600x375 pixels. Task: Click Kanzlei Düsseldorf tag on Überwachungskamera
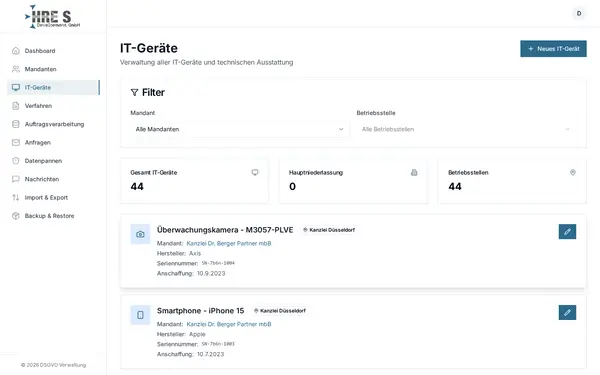point(329,230)
